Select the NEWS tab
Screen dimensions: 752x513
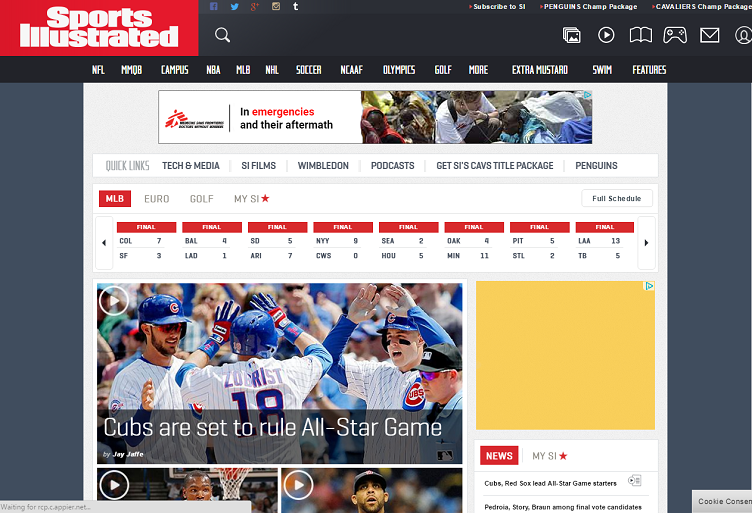499,456
